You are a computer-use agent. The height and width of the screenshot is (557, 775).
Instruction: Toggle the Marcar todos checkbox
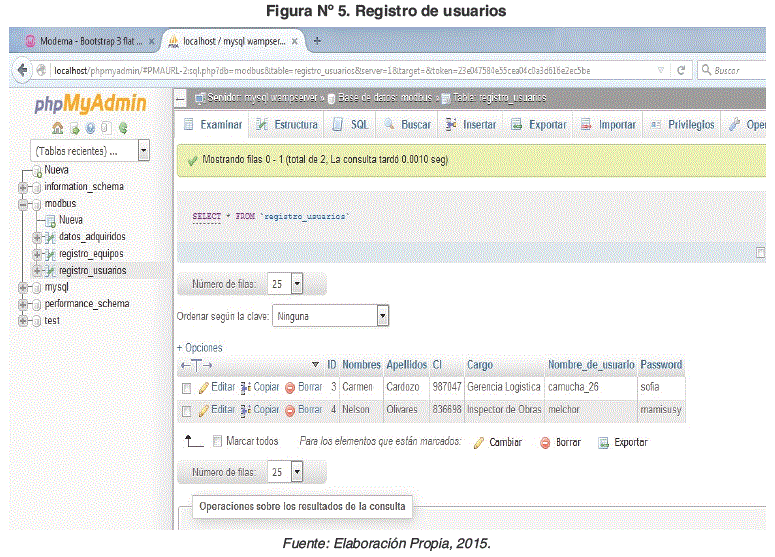pos(217,441)
